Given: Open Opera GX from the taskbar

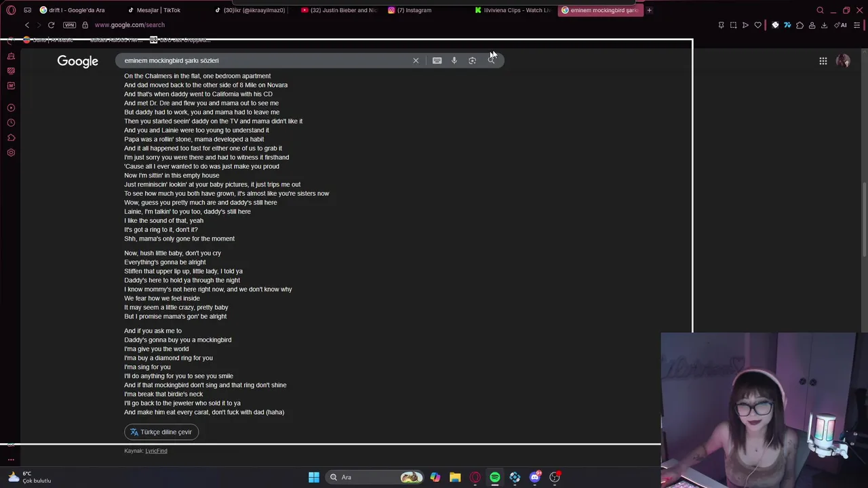Looking at the screenshot, I should coord(475,477).
